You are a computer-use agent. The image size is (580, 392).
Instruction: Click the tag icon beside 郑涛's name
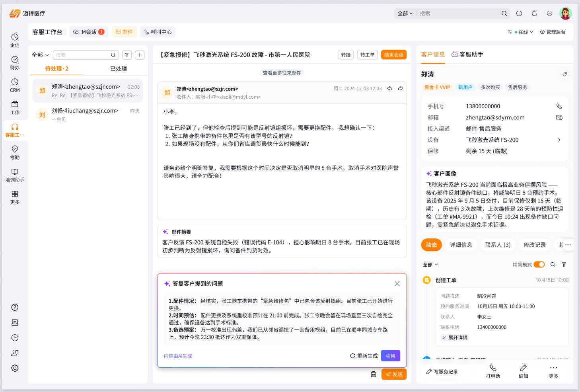click(564, 74)
